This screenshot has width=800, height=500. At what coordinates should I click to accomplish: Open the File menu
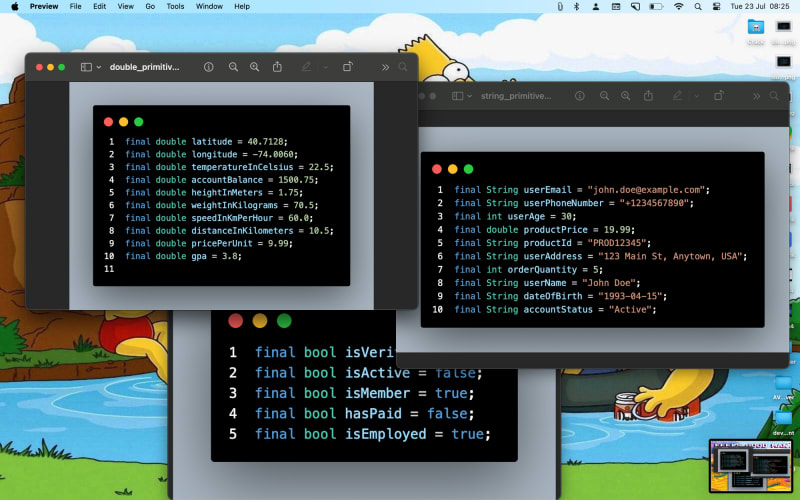76,6
